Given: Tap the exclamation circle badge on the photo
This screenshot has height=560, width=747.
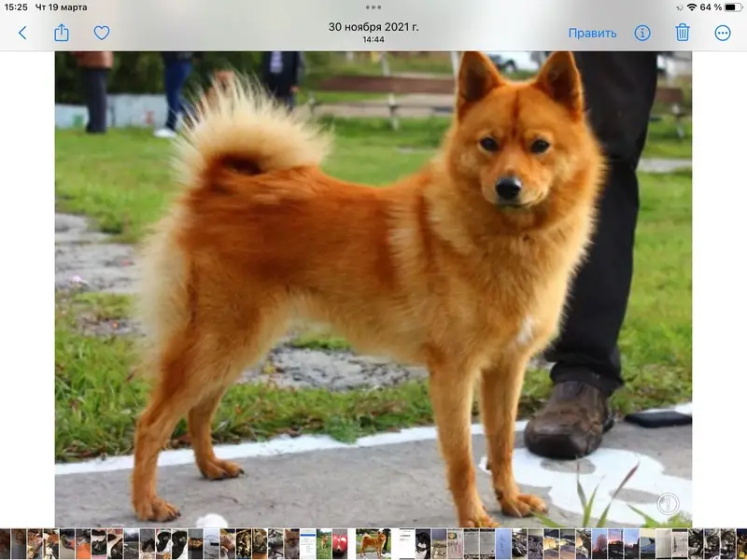Looking at the screenshot, I should 667,504.
